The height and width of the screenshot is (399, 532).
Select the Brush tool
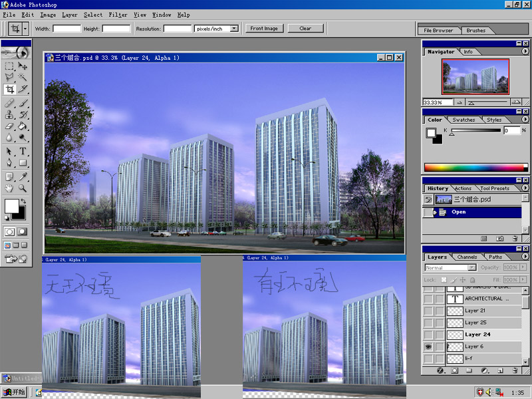point(23,103)
